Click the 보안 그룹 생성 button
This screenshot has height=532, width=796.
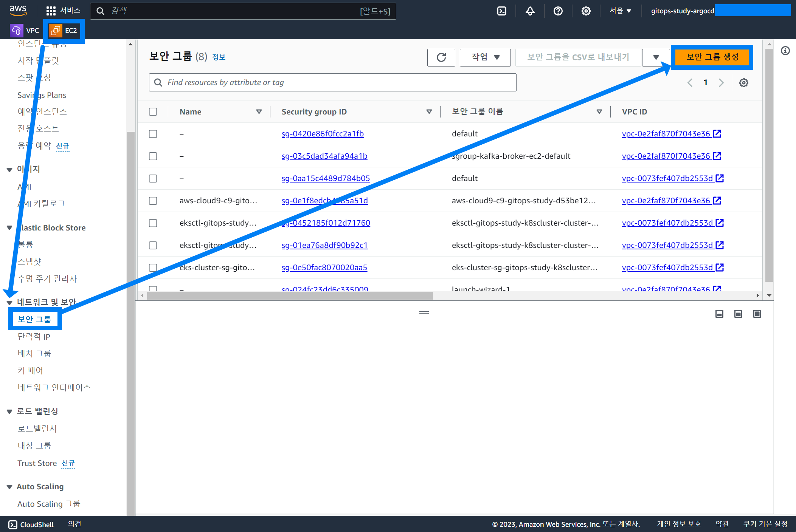point(712,57)
